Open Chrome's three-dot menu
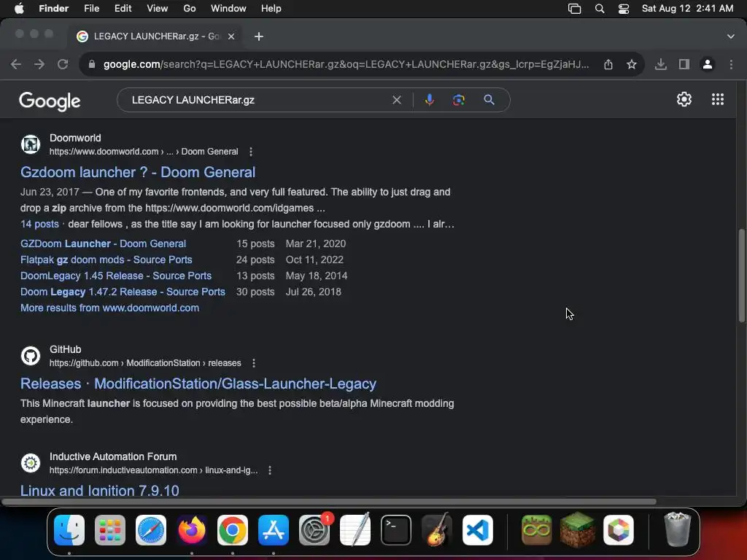 (x=731, y=64)
